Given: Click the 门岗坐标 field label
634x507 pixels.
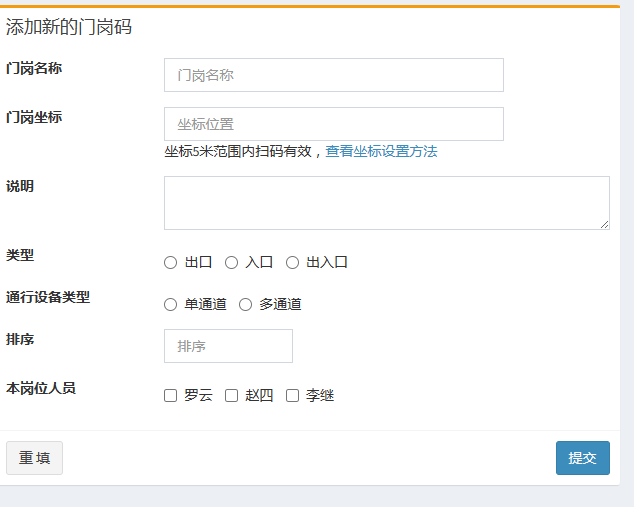Looking at the screenshot, I should [34, 117].
